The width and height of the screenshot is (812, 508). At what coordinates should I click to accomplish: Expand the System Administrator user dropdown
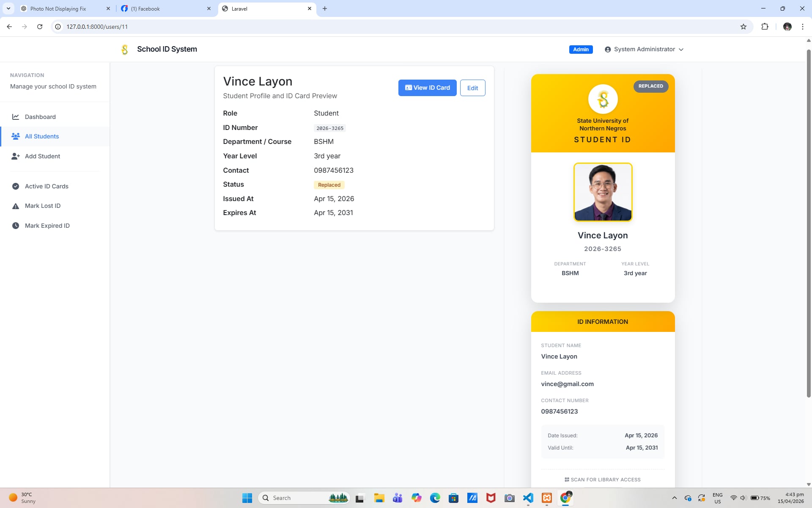(644, 50)
